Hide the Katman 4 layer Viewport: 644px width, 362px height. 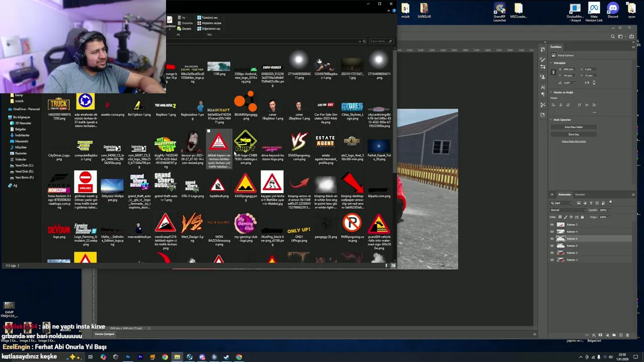(552, 232)
